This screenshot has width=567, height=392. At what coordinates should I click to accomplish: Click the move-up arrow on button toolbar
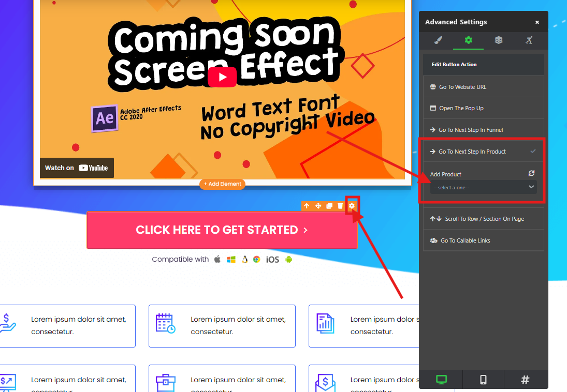point(307,206)
